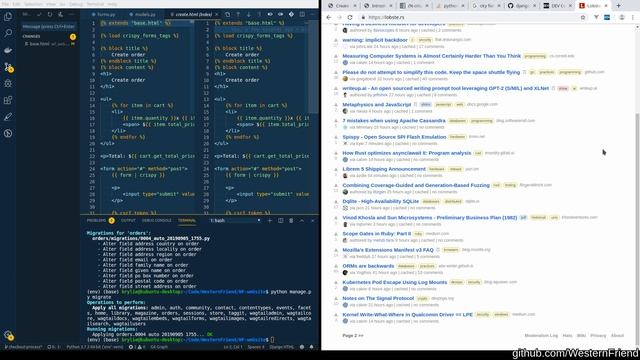Screen dimensions: 640x360
Task: Open the Chrome profile avatar
Action: point(622,18)
